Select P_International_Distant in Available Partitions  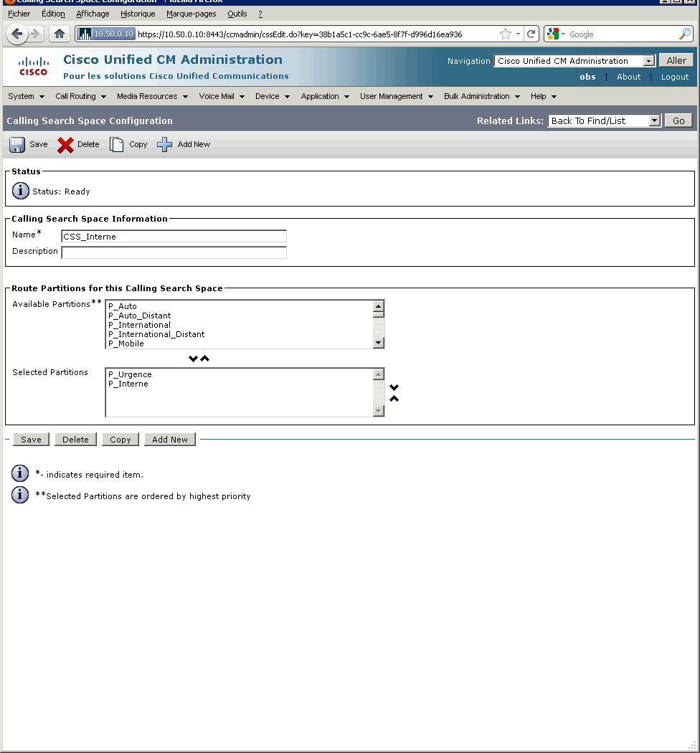[240, 334]
